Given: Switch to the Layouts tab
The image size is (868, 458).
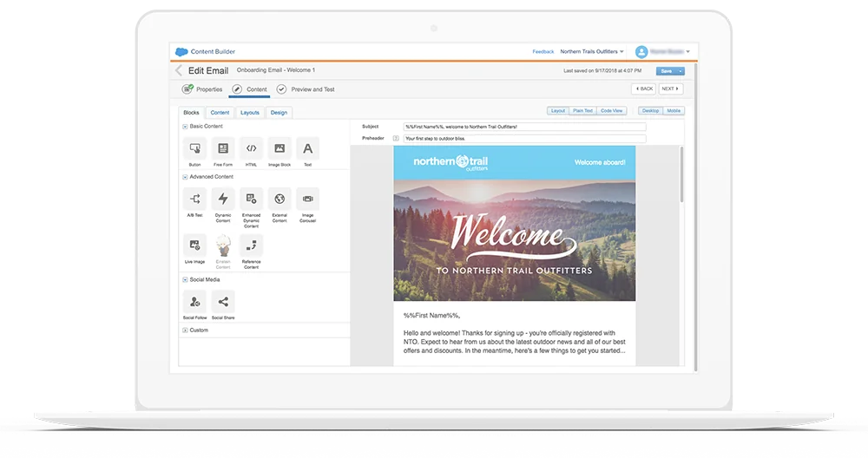Looking at the screenshot, I should coord(250,112).
